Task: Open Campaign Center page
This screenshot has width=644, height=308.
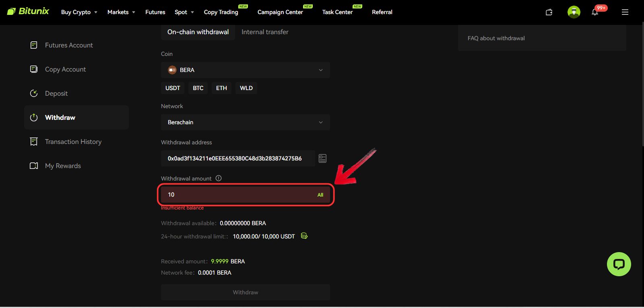Action: pos(280,12)
